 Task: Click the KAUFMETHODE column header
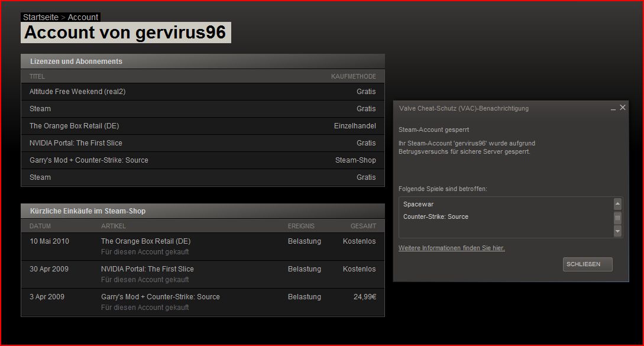tap(353, 76)
